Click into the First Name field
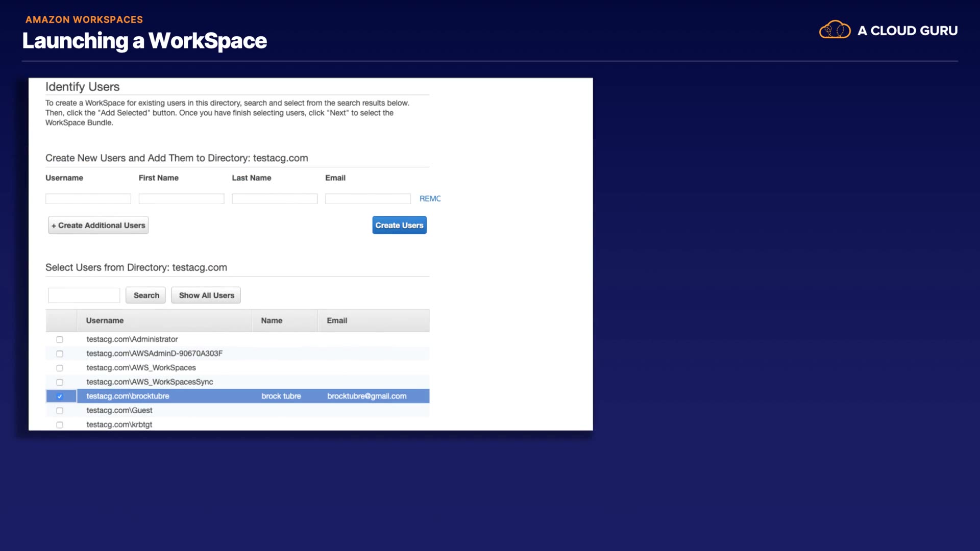Viewport: 980px width, 551px height. click(181, 199)
